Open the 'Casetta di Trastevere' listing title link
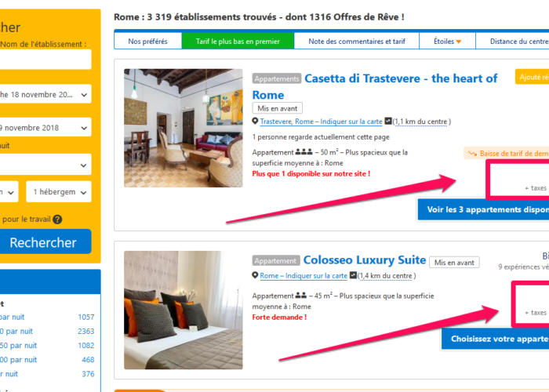 click(x=375, y=86)
